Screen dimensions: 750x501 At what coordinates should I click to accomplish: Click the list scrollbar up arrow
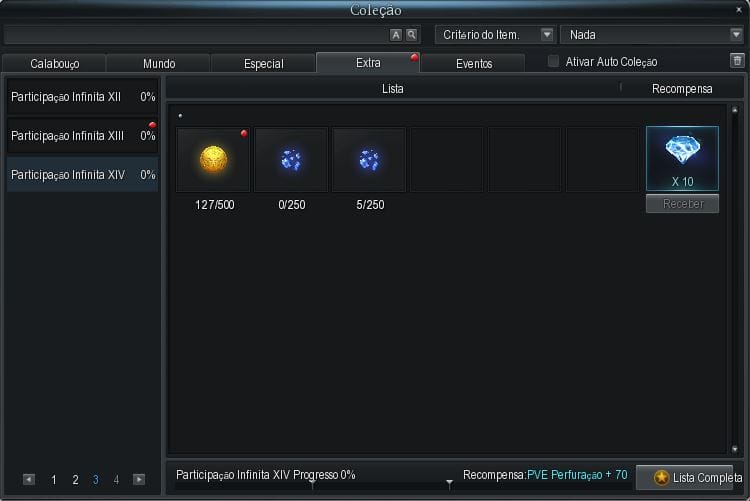[735, 110]
